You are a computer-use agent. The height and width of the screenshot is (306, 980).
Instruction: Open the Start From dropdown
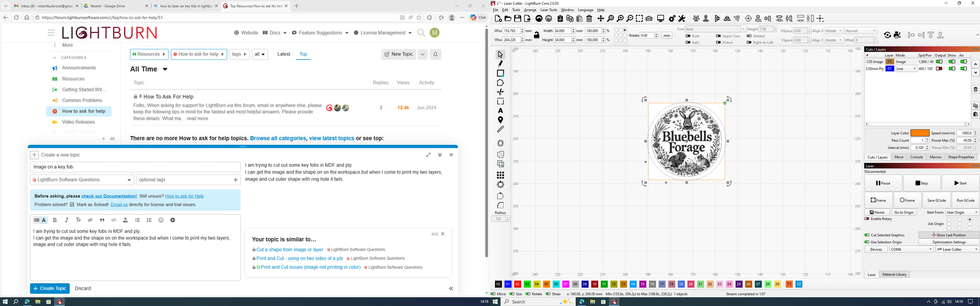tap(962, 212)
